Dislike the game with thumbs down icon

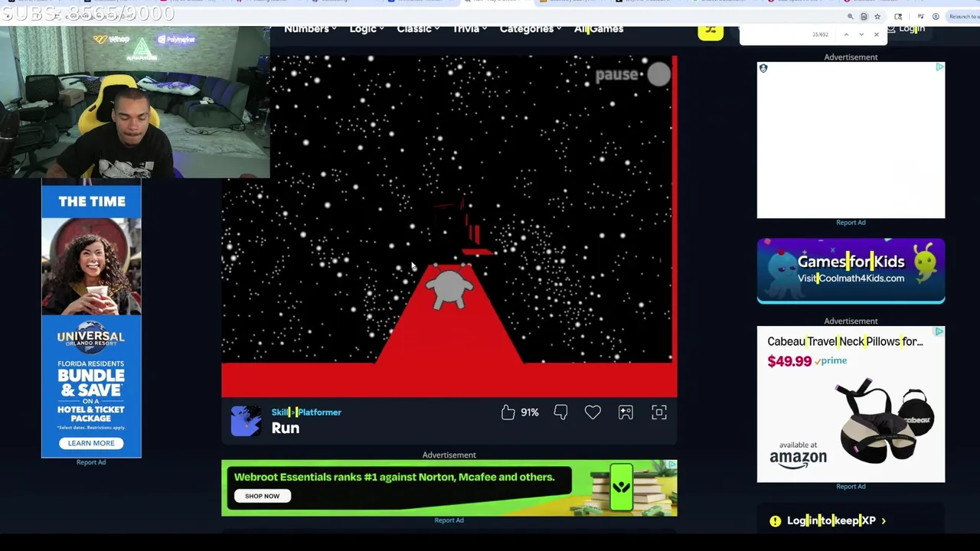[560, 412]
